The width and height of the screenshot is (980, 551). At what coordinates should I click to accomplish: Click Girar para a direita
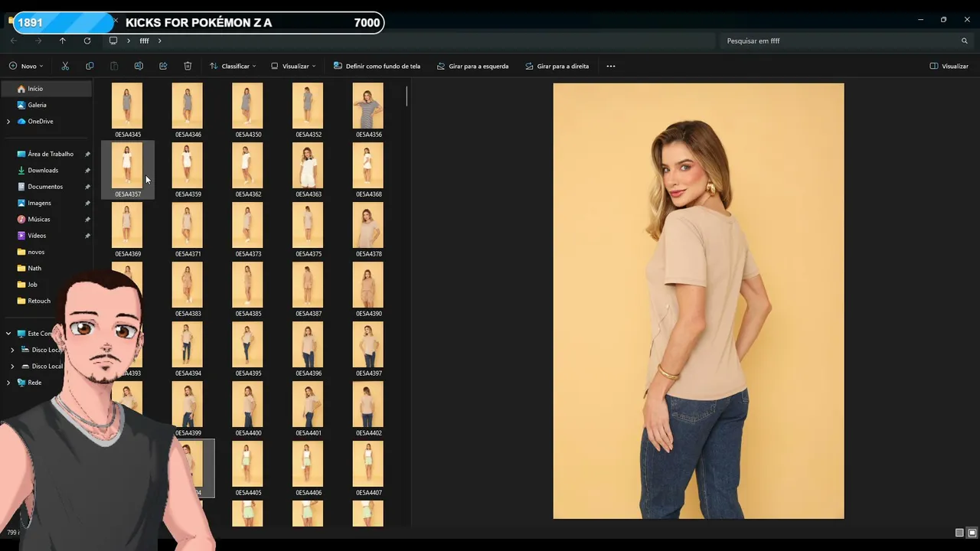pyautogui.click(x=557, y=67)
